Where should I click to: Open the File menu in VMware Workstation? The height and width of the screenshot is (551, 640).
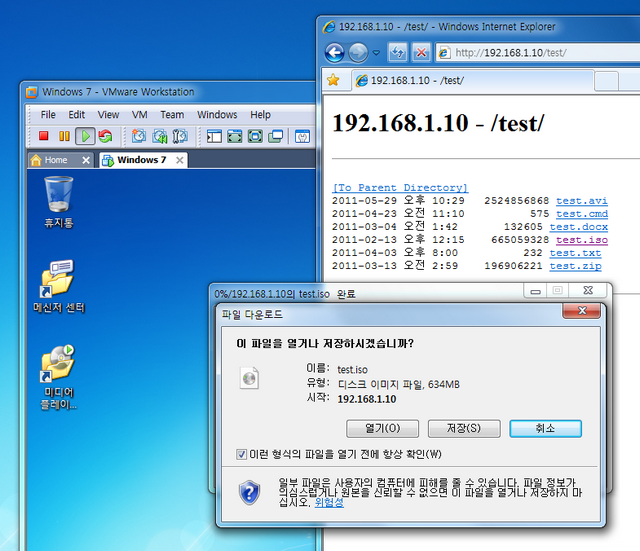[48, 115]
